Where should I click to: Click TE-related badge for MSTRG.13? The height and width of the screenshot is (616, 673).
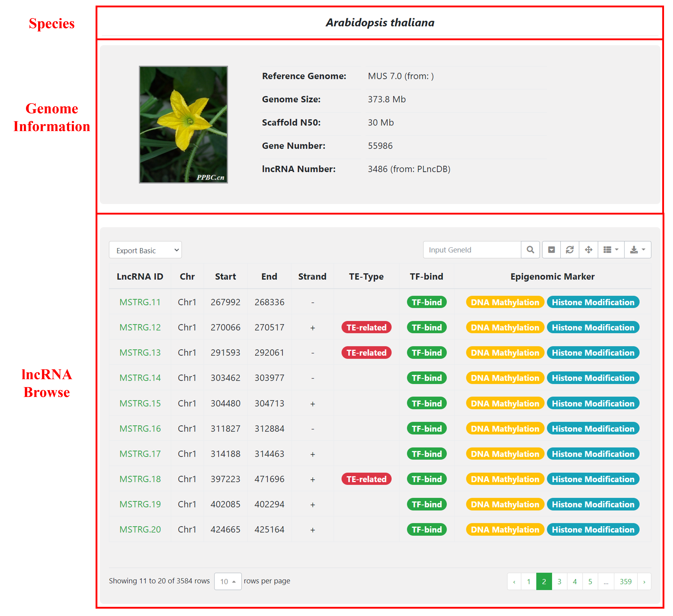point(366,353)
